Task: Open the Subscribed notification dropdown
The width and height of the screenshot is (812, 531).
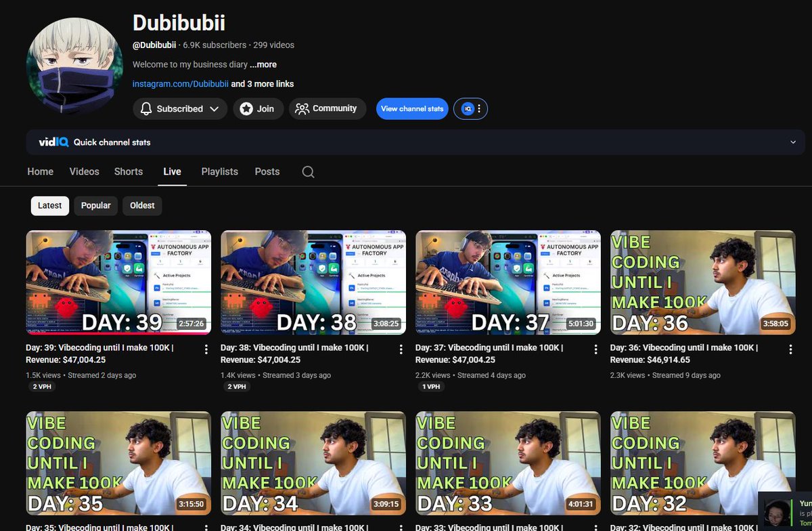Action: pyautogui.click(x=180, y=108)
